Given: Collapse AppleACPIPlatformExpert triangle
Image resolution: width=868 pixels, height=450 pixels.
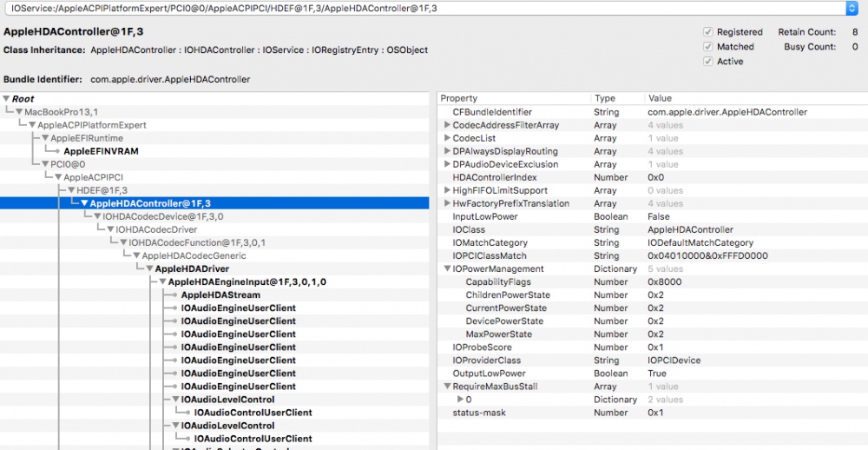Looking at the screenshot, I should (33, 125).
